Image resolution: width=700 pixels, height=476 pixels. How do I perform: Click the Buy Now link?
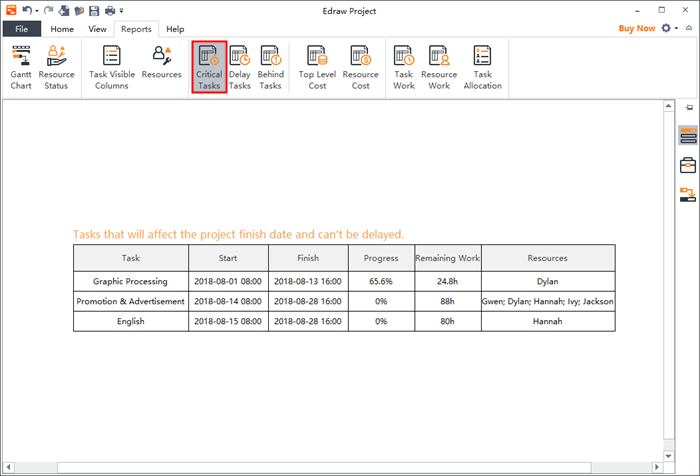tap(637, 29)
